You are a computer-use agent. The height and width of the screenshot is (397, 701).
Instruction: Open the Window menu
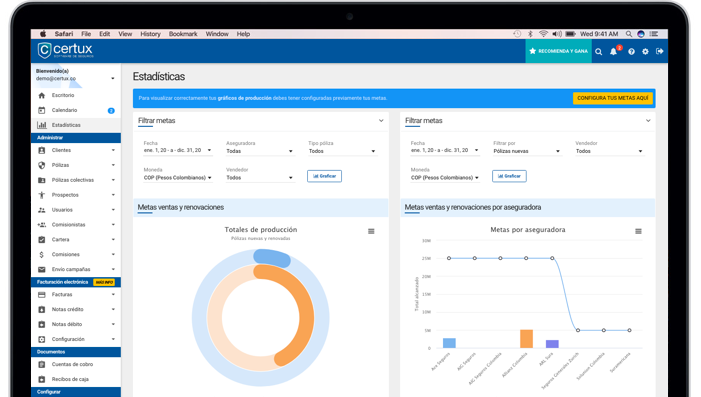(217, 34)
